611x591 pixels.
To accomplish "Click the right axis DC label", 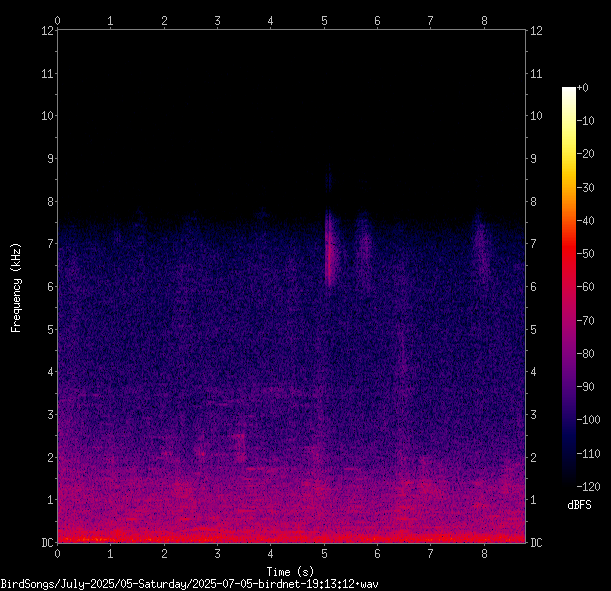I will coord(536,542).
